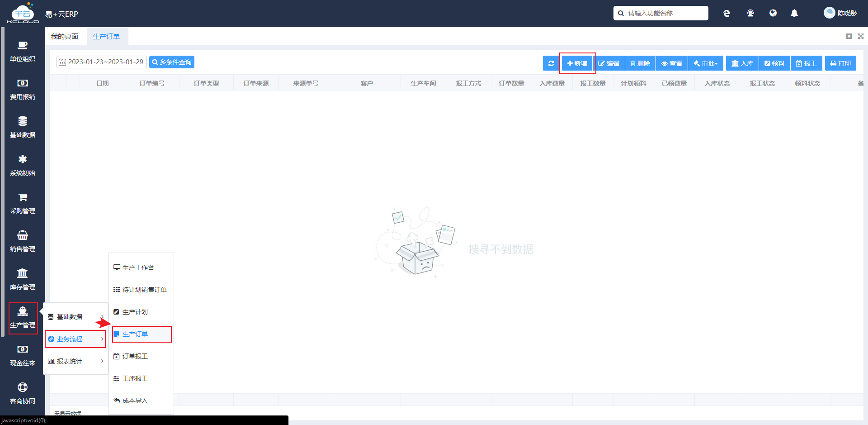868x425 pixels.
Task: Click the 新增 button
Action: 577,63
